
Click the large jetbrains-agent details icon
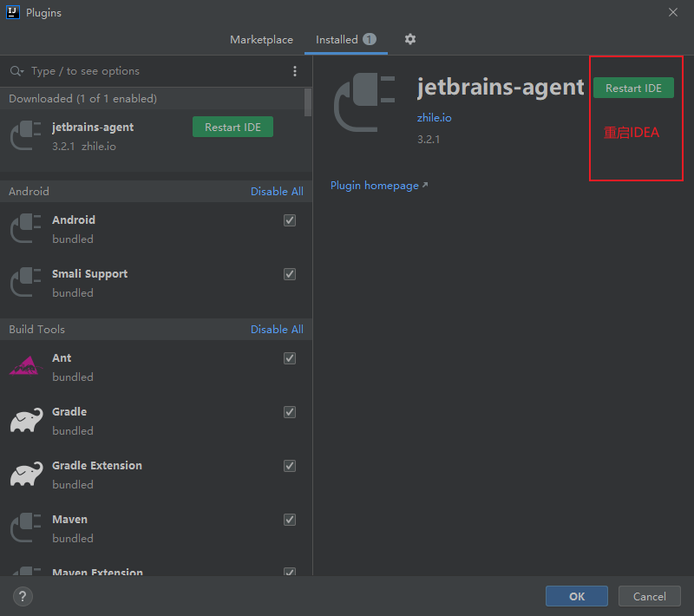pyautogui.click(x=364, y=102)
